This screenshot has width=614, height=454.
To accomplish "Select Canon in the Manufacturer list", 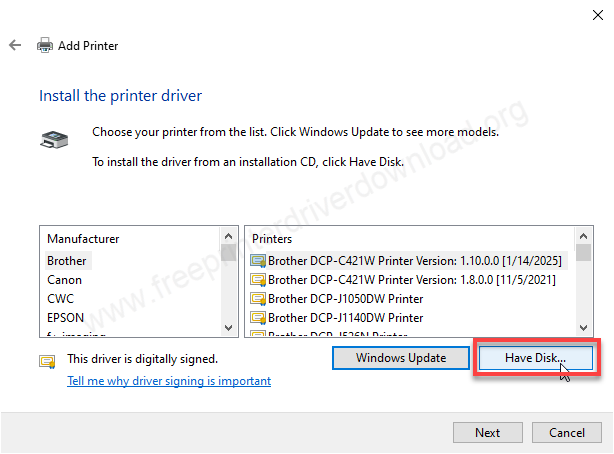I will pyautogui.click(x=65, y=280).
